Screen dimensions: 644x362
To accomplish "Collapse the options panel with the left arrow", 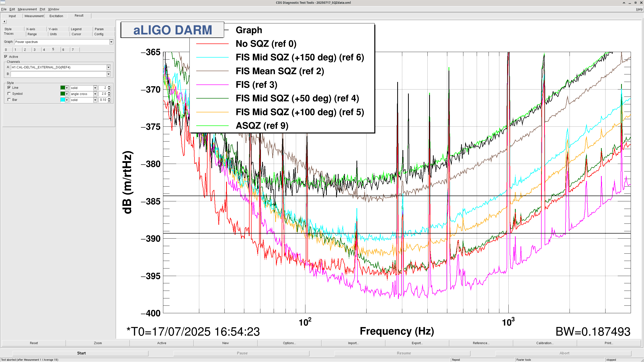I will pos(4,22).
